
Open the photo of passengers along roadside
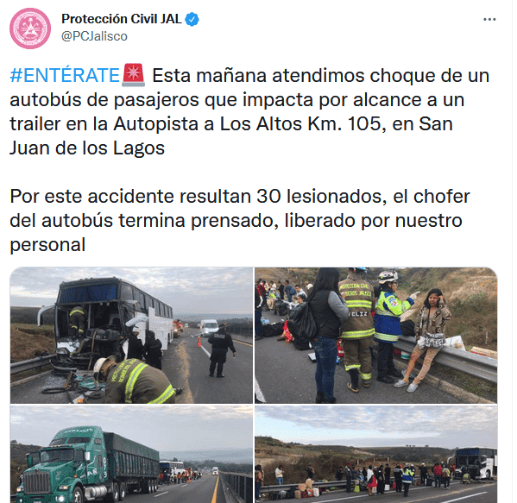point(376,454)
